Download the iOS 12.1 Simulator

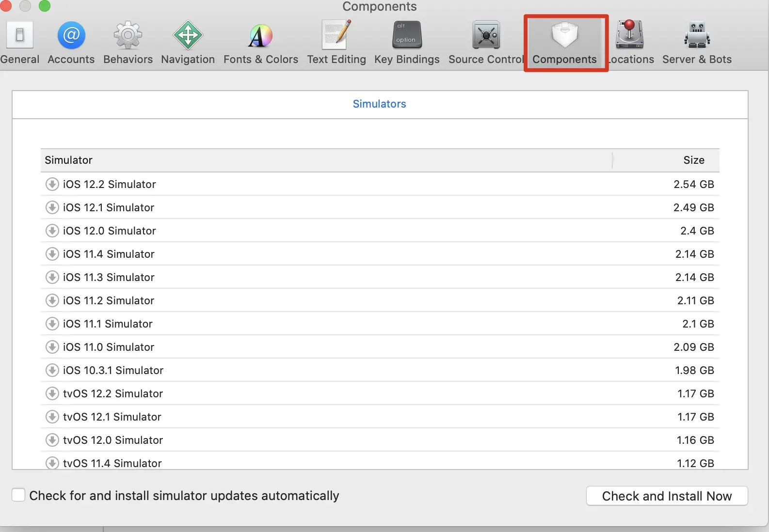(x=52, y=207)
